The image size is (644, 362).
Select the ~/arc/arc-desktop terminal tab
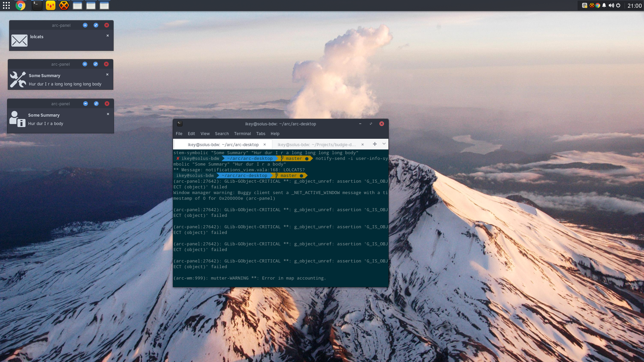(x=223, y=145)
